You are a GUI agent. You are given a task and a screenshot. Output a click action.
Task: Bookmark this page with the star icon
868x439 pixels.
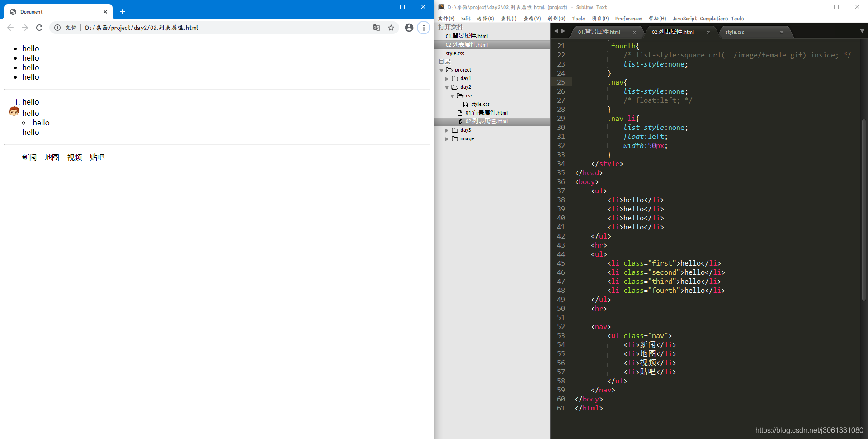click(x=391, y=28)
